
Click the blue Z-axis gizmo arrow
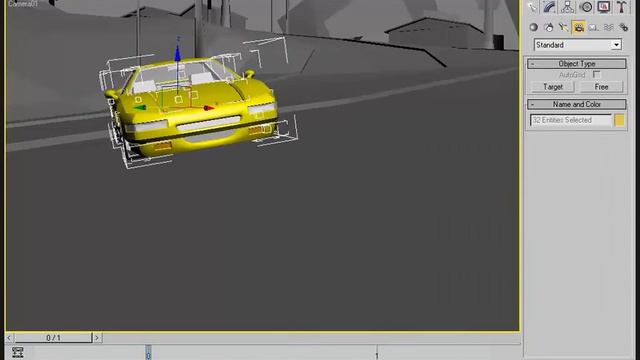[x=178, y=53]
